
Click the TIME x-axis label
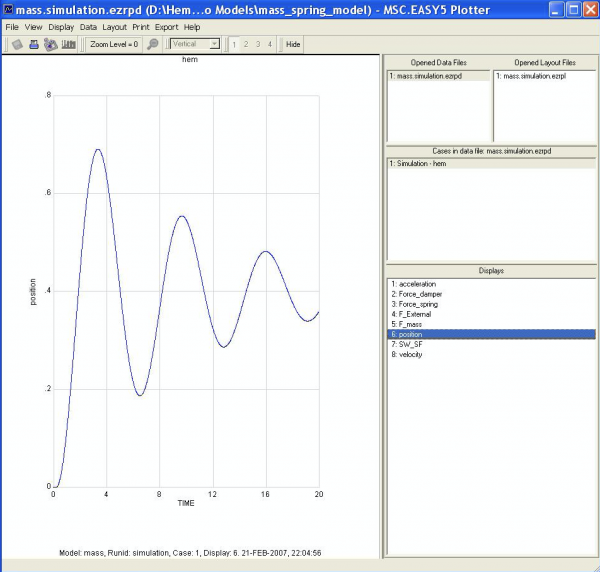tap(186, 503)
